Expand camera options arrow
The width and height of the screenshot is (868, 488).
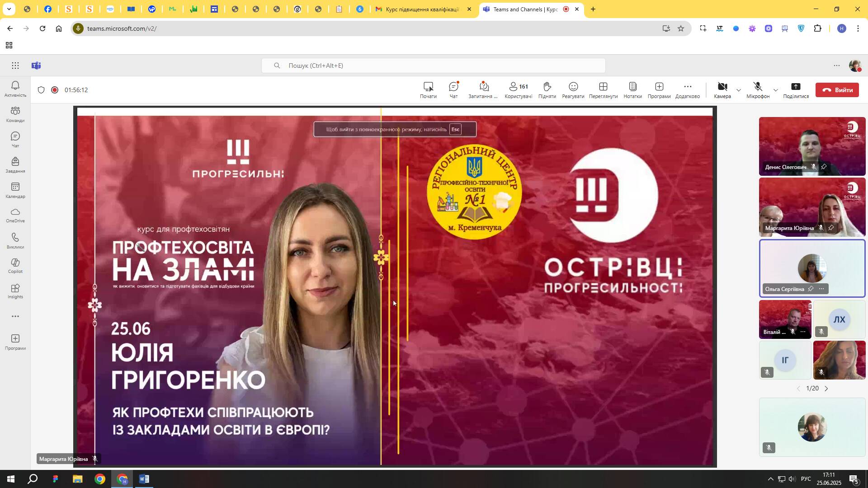739,90
